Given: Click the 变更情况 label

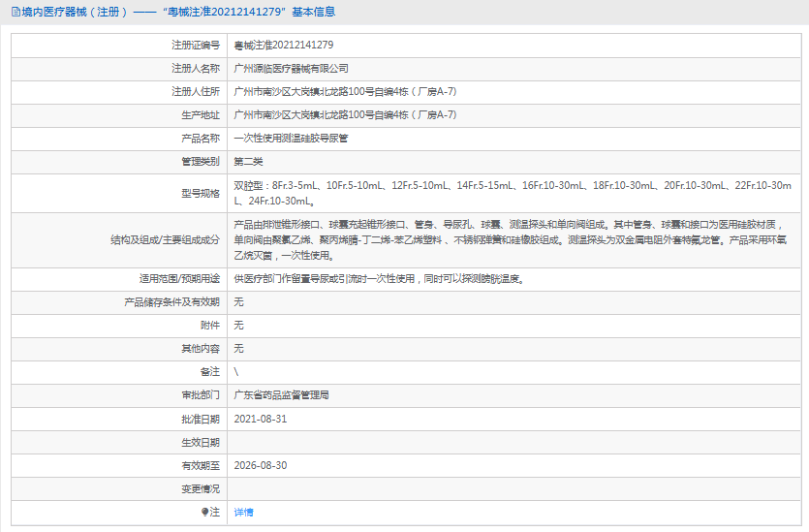Looking at the screenshot, I should pyautogui.click(x=201, y=488).
